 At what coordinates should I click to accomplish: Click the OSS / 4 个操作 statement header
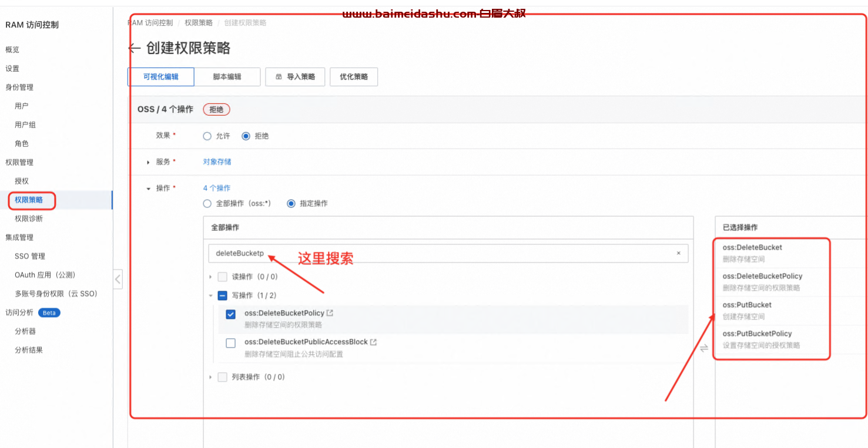point(165,109)
